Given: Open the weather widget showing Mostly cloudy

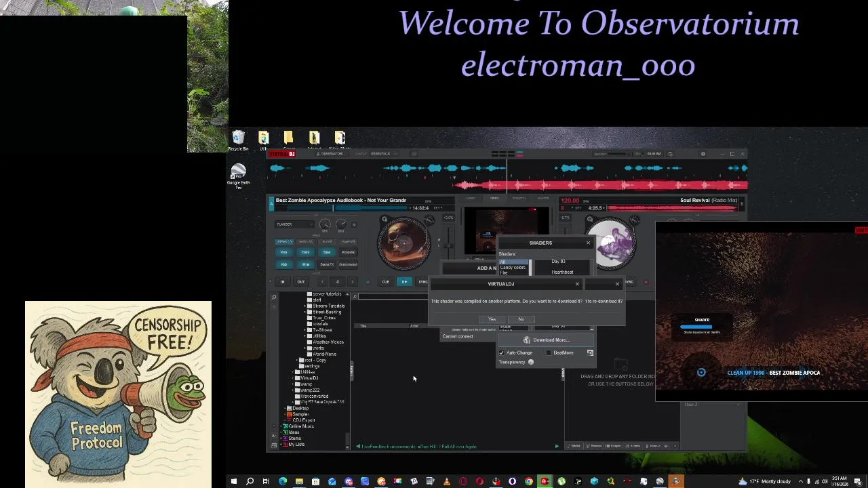Looking at the screenshot, I should pos(766,482).
